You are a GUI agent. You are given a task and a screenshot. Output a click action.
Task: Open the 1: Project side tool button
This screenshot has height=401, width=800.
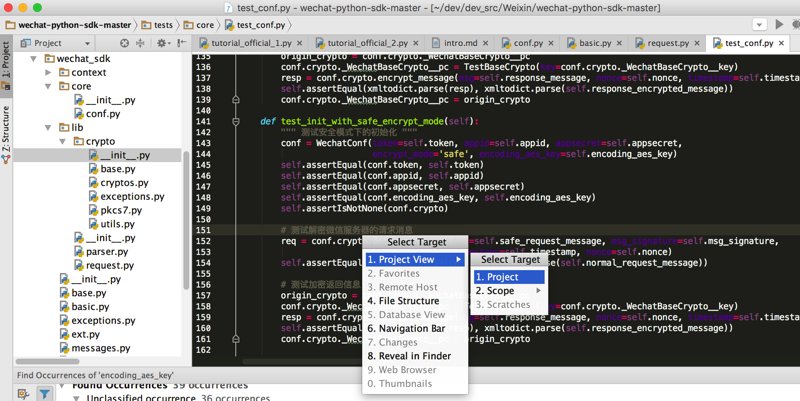pos(6,64)
